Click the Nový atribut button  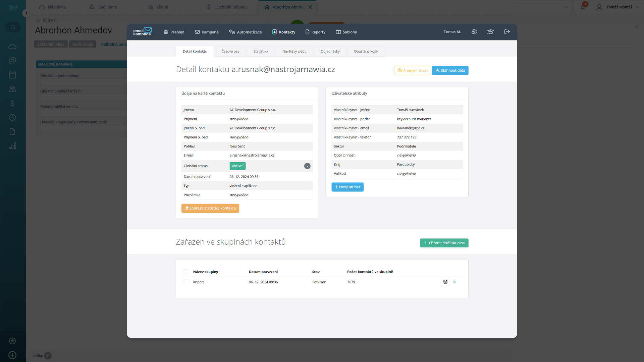[x=347, y=187]
